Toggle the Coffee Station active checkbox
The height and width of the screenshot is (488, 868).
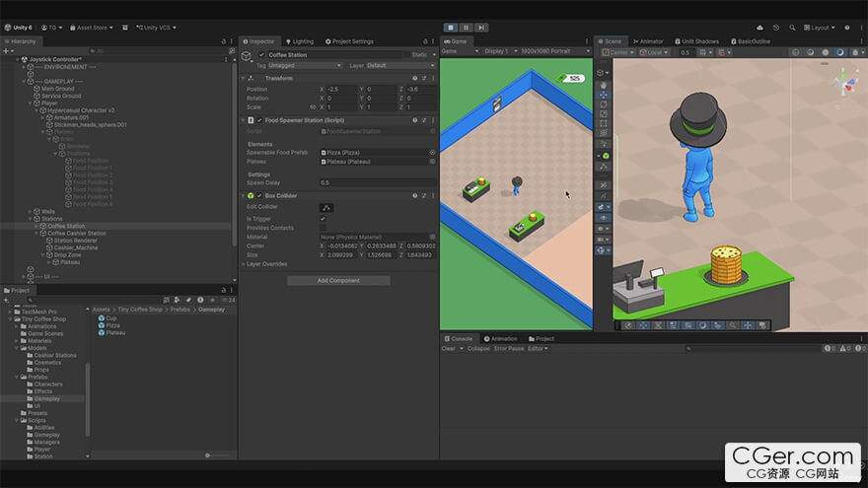tap(261, 54)
